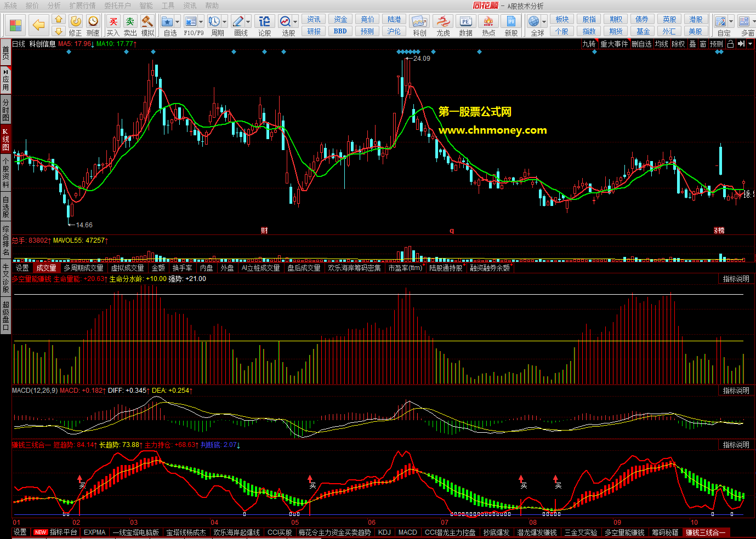
Task: Toggle the 均线 moving average display
Action: pos(661,44)
